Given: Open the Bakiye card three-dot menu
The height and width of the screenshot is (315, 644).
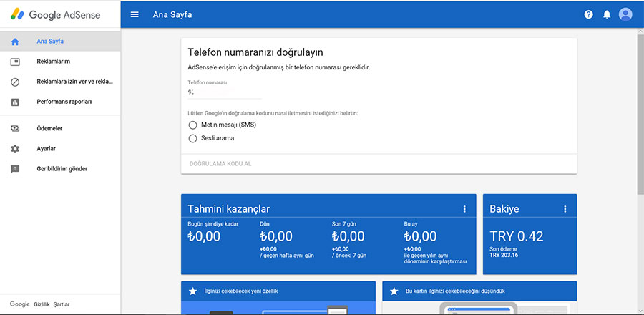Looking at the screenshot, I should pos(565,209).
